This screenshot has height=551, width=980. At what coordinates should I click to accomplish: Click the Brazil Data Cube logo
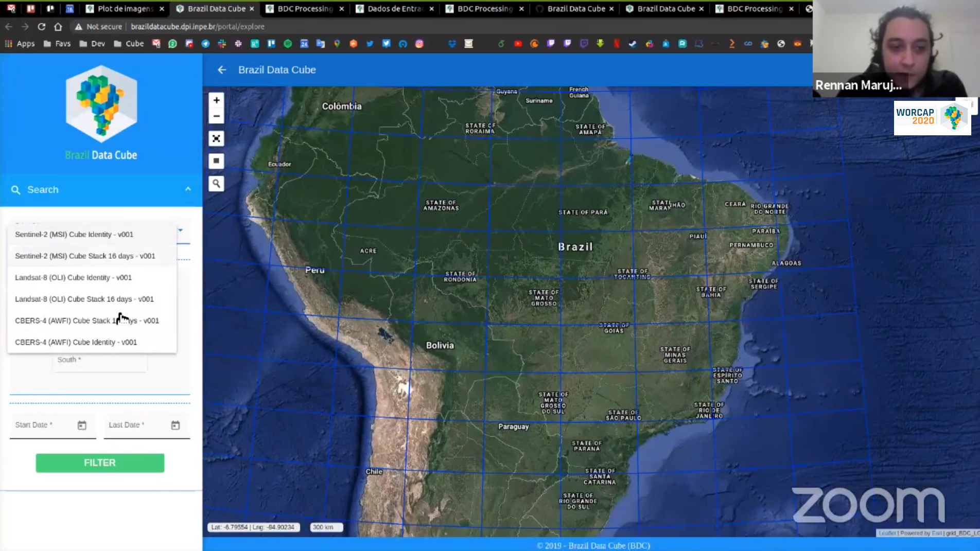[101, 113]
